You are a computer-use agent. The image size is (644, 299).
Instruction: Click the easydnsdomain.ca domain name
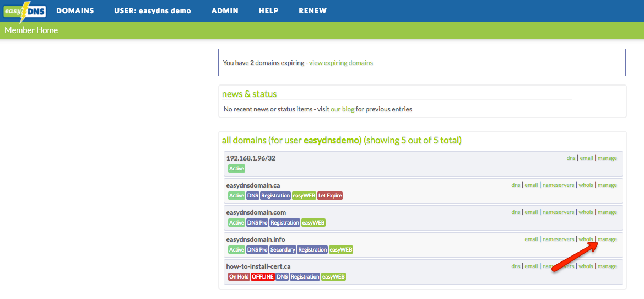point(253,185)
